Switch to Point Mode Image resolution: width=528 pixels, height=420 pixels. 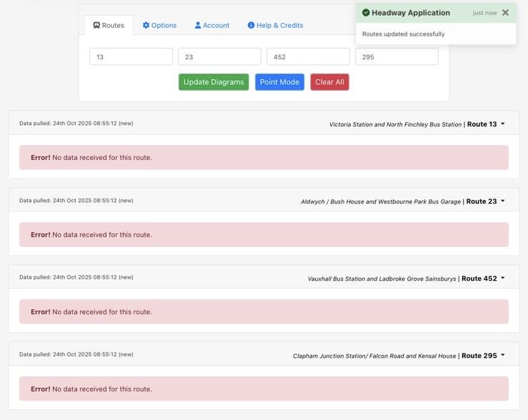click(x=279, y=82)
